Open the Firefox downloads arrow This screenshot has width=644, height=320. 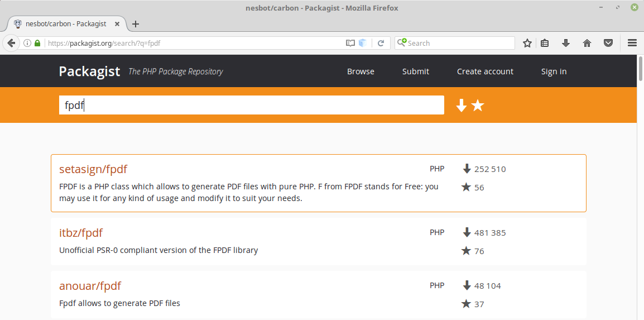(x=565, y=43)
